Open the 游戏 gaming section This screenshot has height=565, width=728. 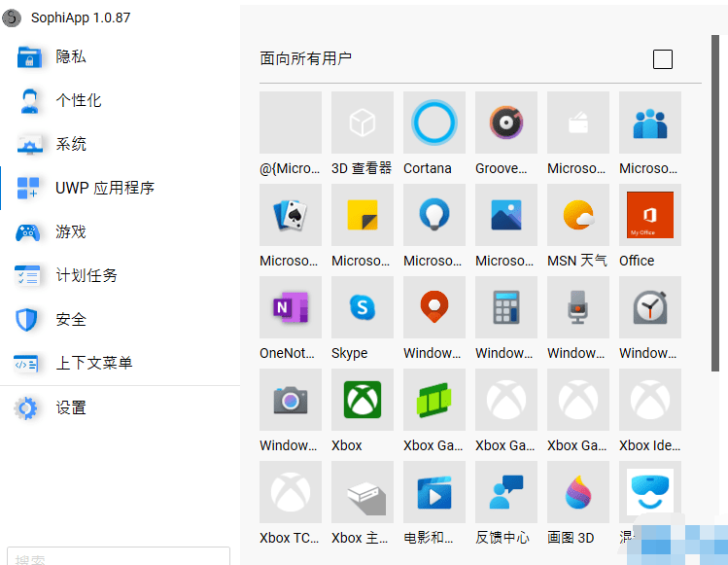coord(120,231)
